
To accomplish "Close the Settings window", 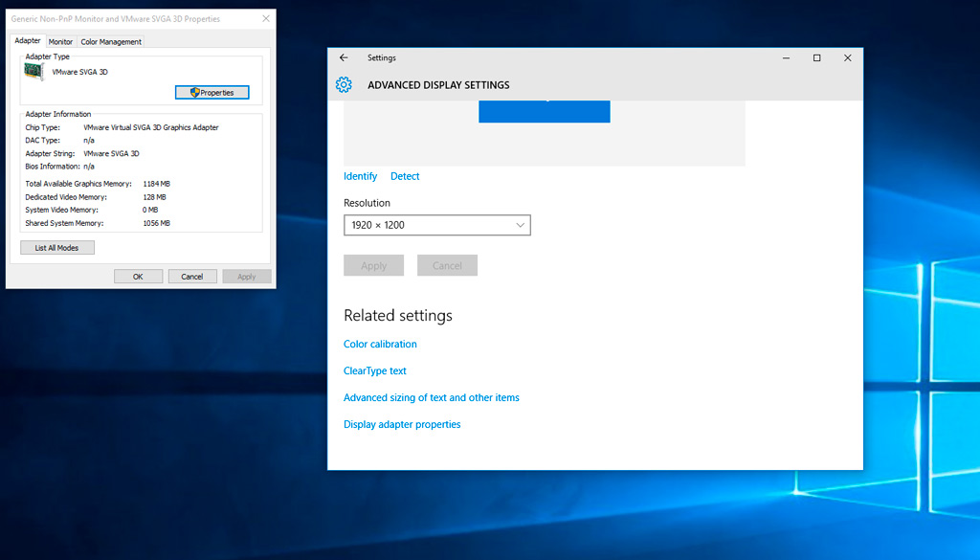I will [x=848, y=57].
